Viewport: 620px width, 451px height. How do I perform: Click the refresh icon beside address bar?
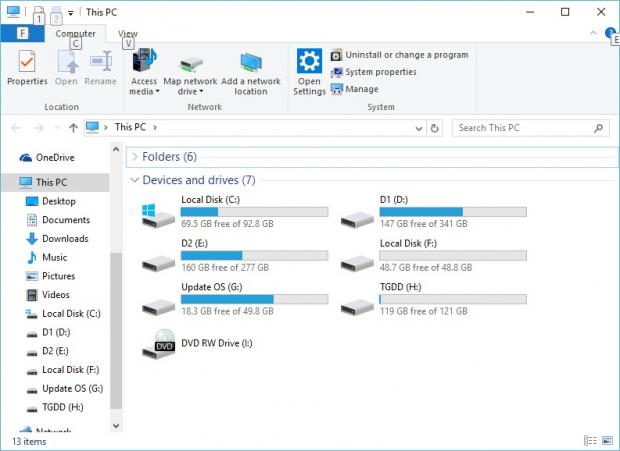point(434,128)
